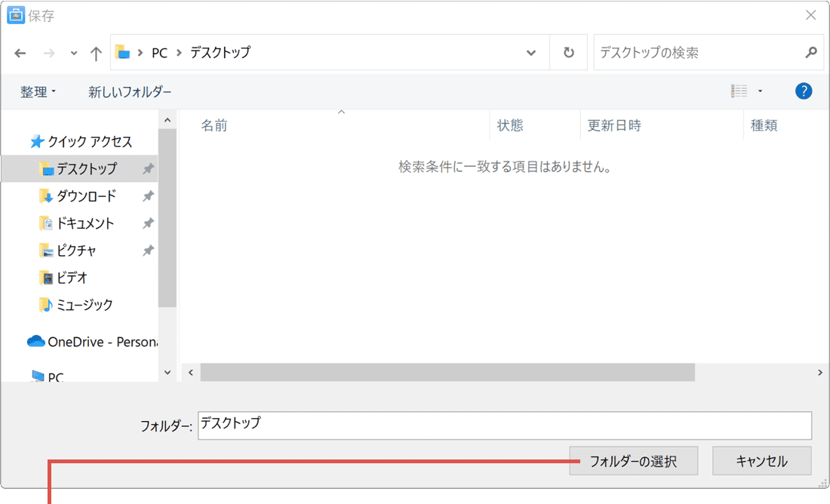This screenshot has height=504, width=830.
Task: Click the back navigation arrow
Action: click(20, 52)
